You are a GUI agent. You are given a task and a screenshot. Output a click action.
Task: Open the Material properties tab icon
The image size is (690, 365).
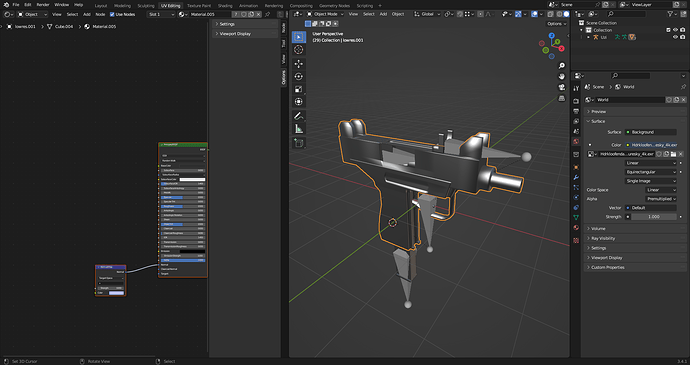(576, 228)
